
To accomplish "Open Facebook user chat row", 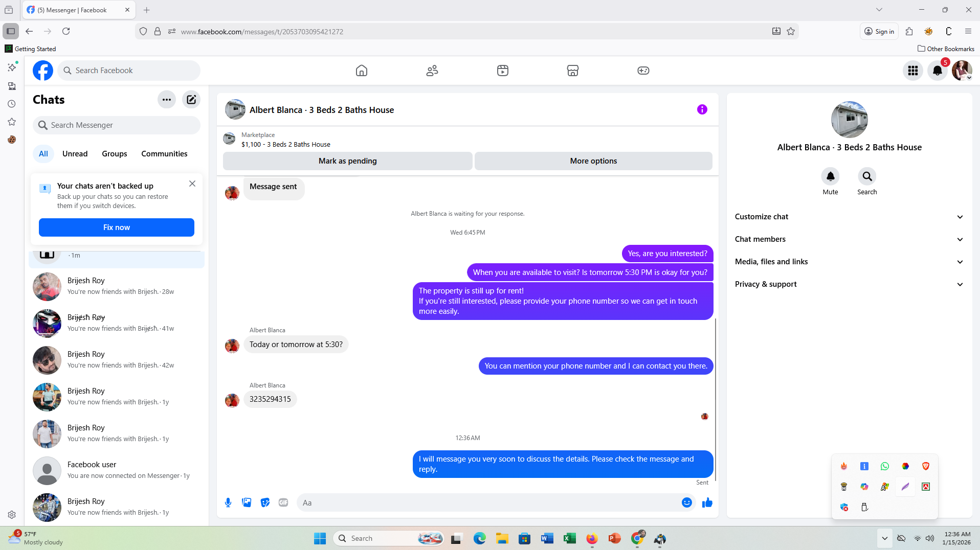I will [x=117, y=470].
